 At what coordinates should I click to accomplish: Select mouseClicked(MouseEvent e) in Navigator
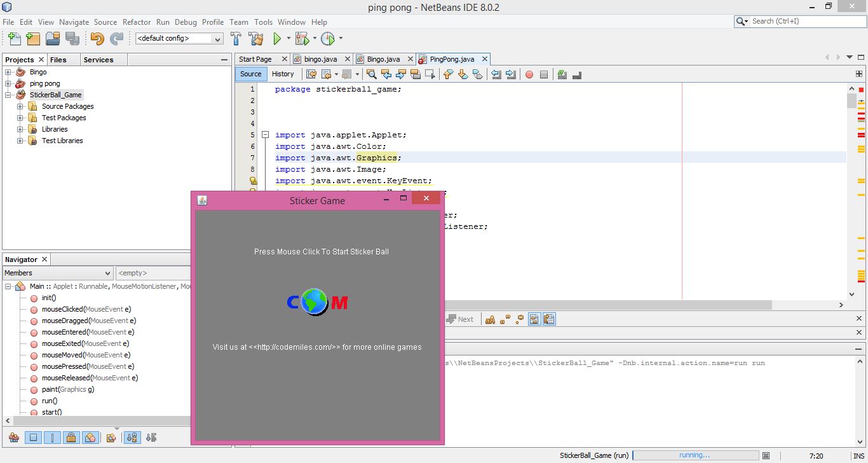pos(86,309)
